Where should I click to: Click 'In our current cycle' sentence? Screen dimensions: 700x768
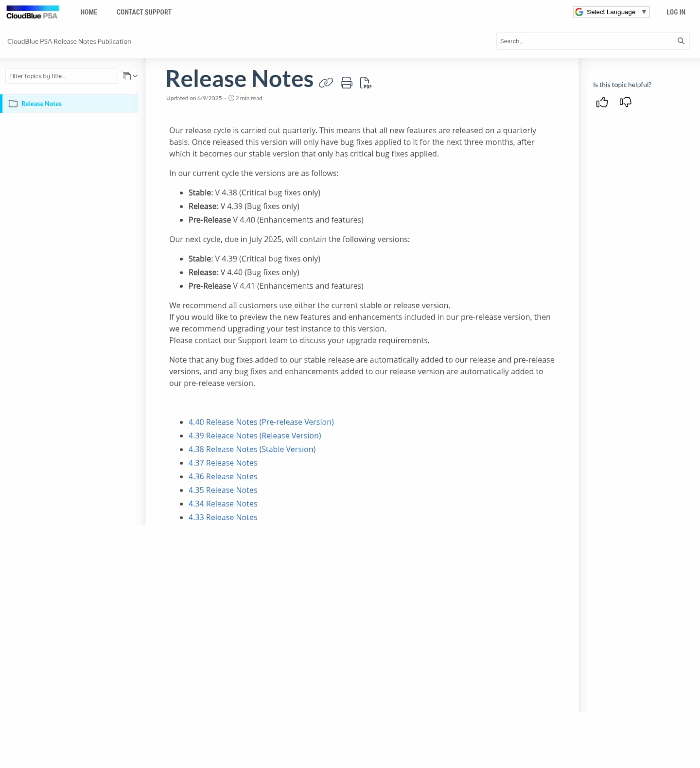[254, 173]
